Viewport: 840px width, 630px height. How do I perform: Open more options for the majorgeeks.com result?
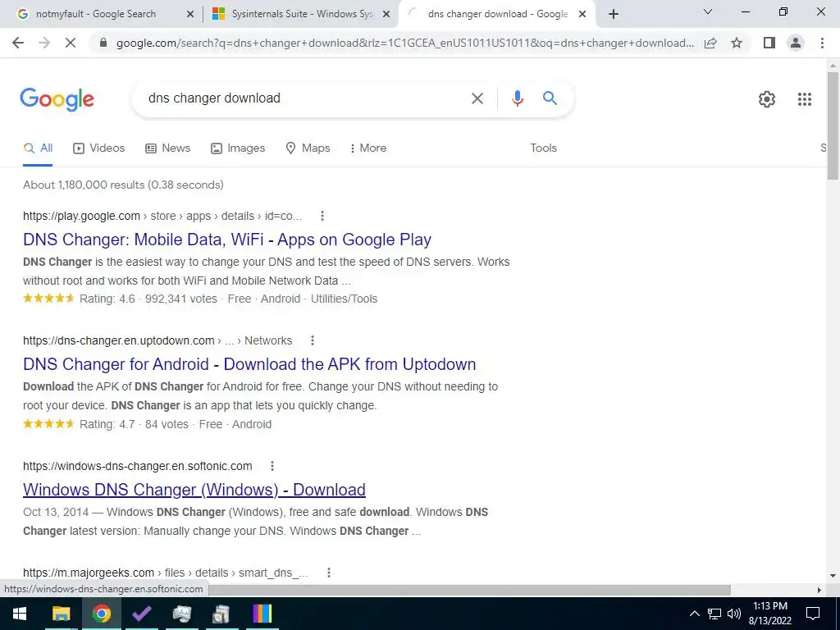click(328, 573)
